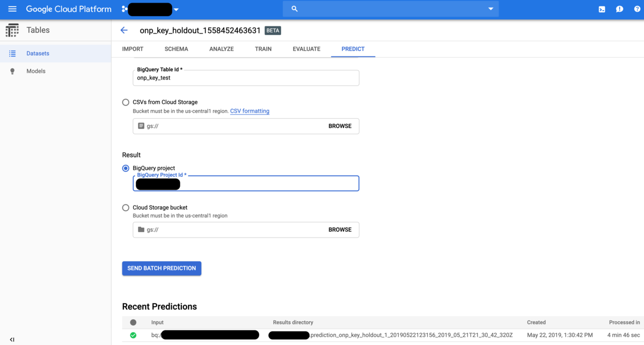Switch to the ANALYZE tab
Viewport: 644px width, 345px height.
click(221, 49)
